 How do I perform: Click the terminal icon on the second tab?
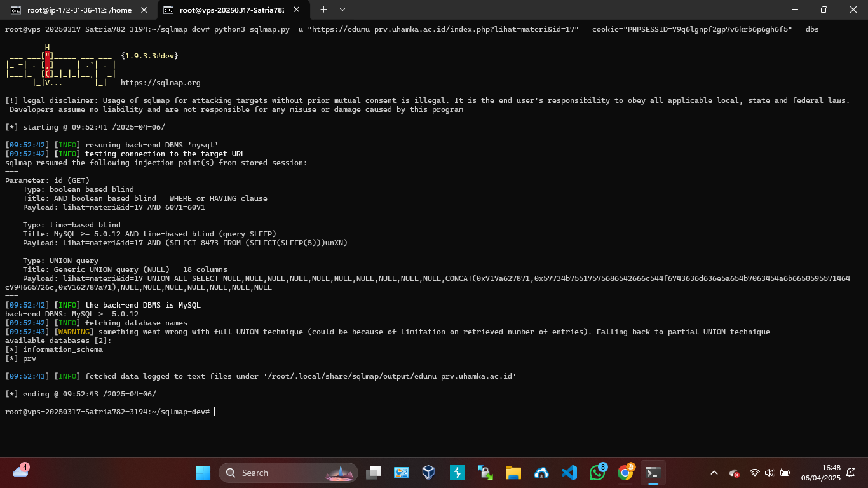point(168,10)
